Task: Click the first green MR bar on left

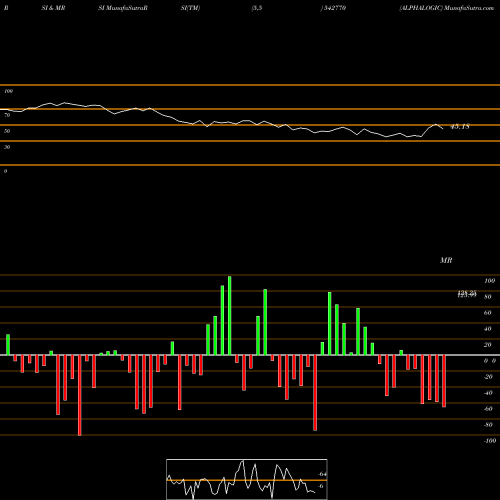Action: pyautogui.click(x=8, y=345)
